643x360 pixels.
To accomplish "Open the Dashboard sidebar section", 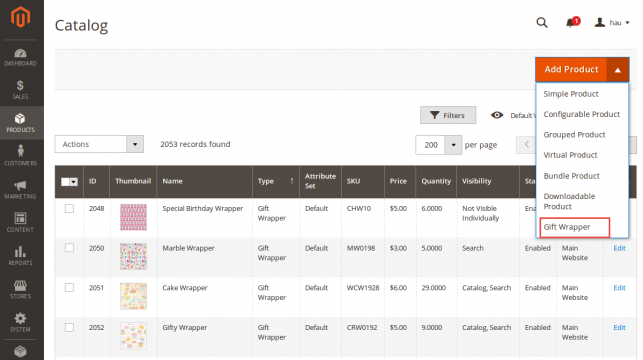I will 21,57.
